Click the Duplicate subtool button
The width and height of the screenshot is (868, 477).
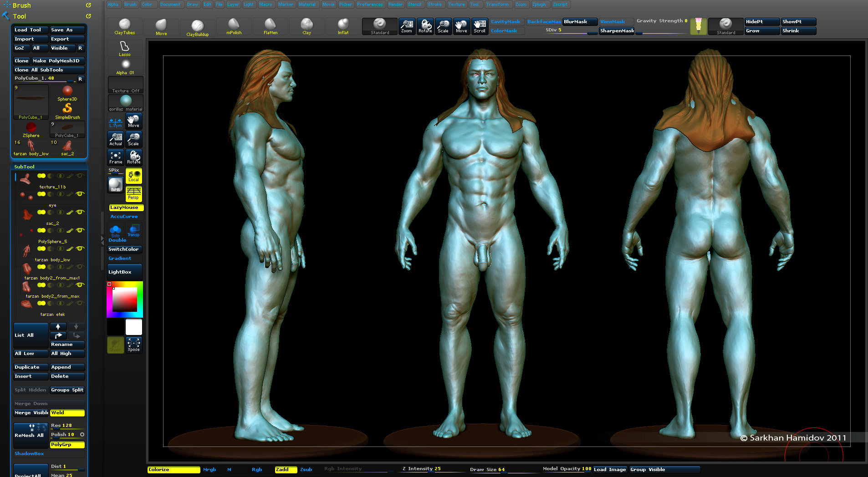coord(31,367)
